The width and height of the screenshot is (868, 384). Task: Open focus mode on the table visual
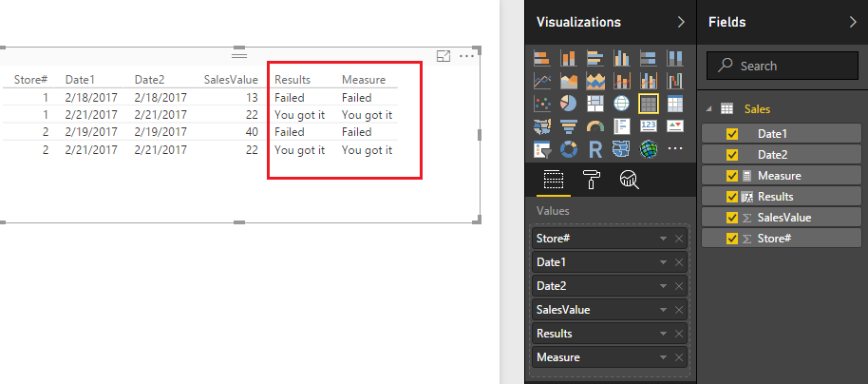[443, 56]
